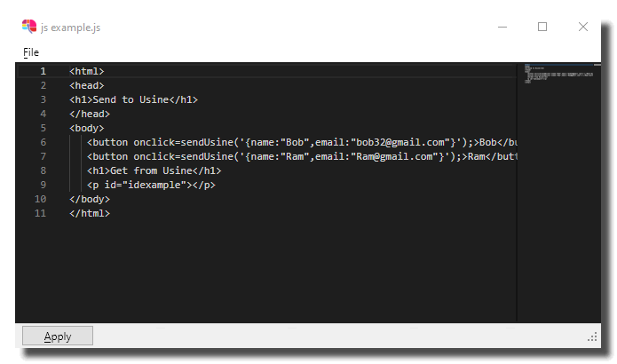Click 'Get from Usine' heading line
617x364 pixels.
[154, 170]
